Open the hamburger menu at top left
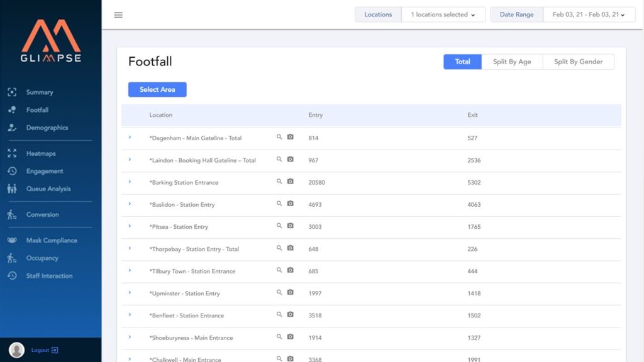This screenshot has width=644, height=362. point(118,14)
